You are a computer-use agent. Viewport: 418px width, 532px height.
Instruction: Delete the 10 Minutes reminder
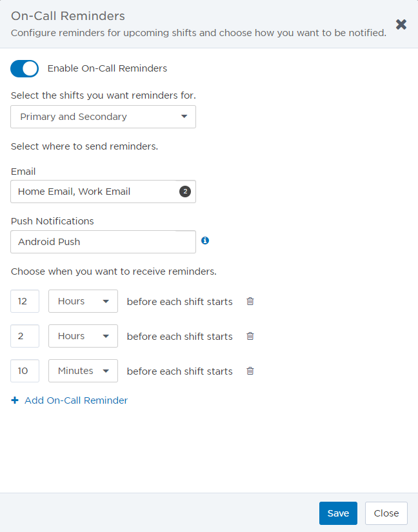(x=250, y=371)
